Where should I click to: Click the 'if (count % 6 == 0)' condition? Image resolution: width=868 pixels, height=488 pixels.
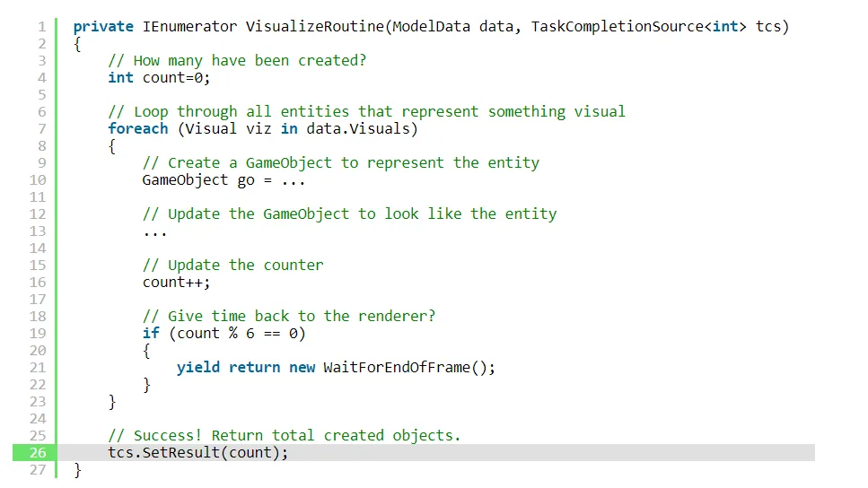[224, 333]
